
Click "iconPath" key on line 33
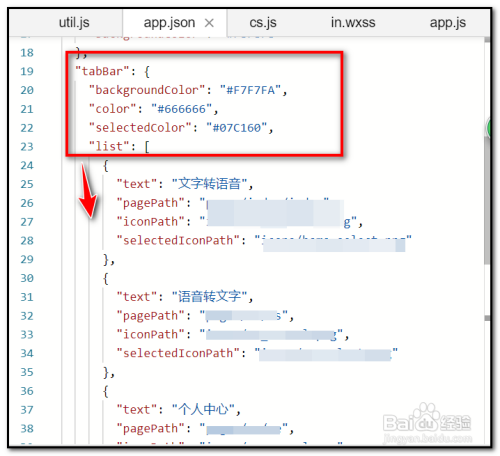coord(150,334)
